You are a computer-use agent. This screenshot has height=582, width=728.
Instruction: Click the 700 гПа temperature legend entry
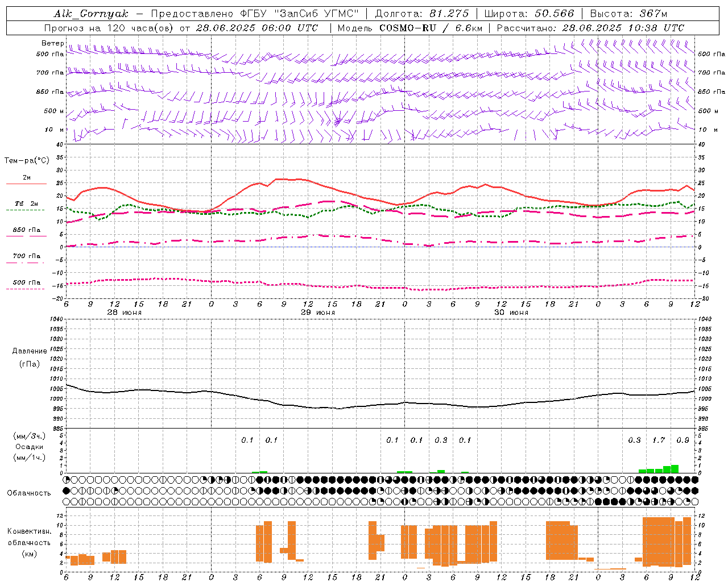click(x=27, y=256)
